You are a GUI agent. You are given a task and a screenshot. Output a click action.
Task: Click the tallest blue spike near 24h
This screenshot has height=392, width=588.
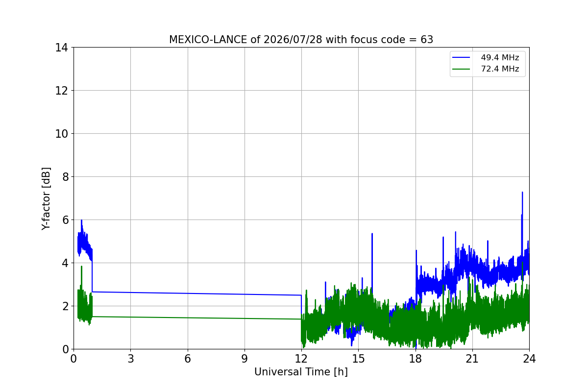click(522, 193)
